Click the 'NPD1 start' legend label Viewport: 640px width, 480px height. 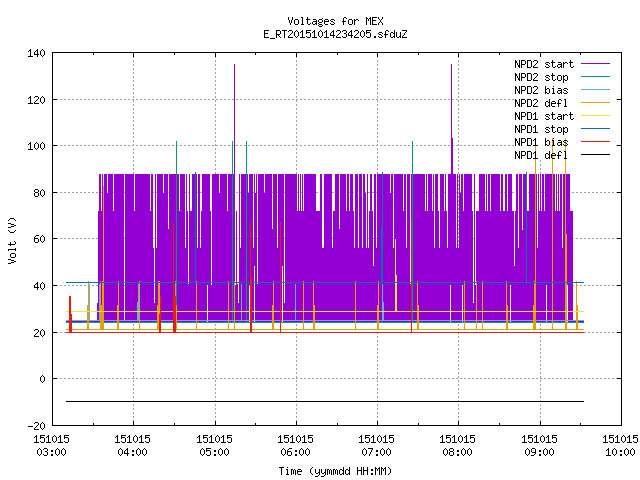(544, 116)
